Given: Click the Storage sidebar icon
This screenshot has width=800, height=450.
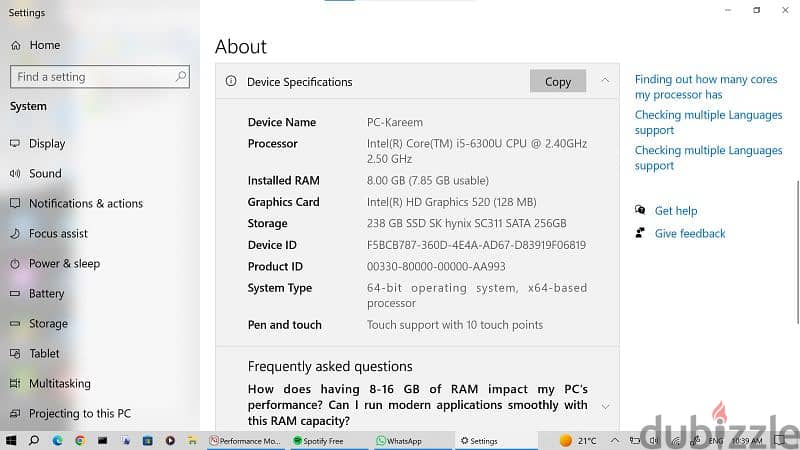Looking at the screenshot, I should [15, 323].
